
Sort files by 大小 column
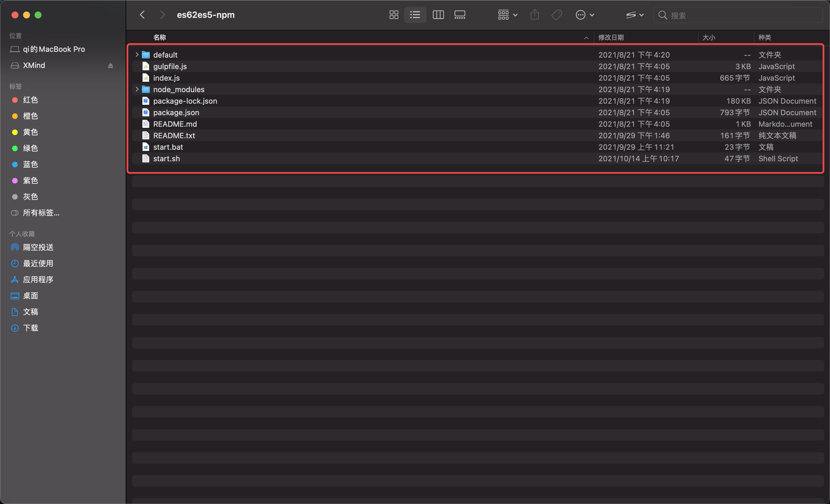pyautogui.click(x=709, y=37)
